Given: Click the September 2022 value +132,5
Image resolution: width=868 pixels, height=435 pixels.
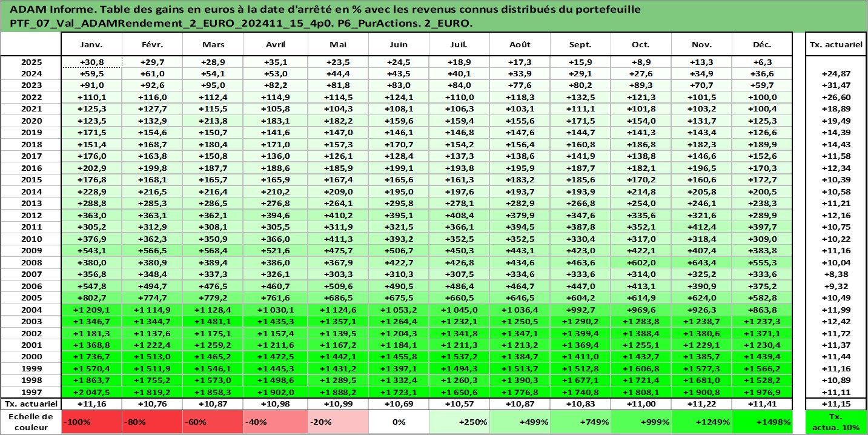Looking at the screenshot, I should coord(580,97).
